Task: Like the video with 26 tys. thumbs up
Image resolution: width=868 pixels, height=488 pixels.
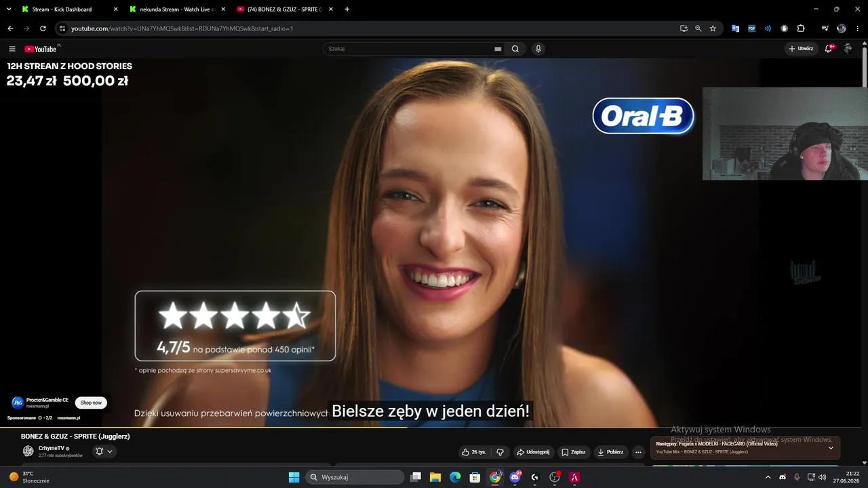Action: (474, 452)
